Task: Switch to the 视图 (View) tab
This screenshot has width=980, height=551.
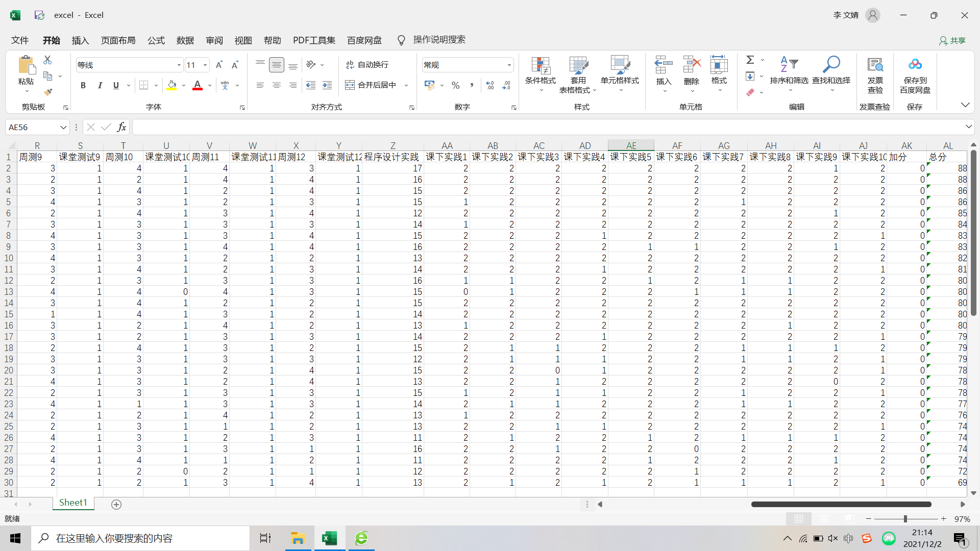Action: (x=243, y=40)
